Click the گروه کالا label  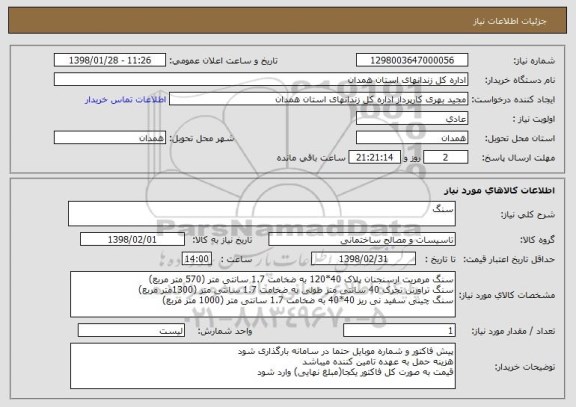coord(537,240)
